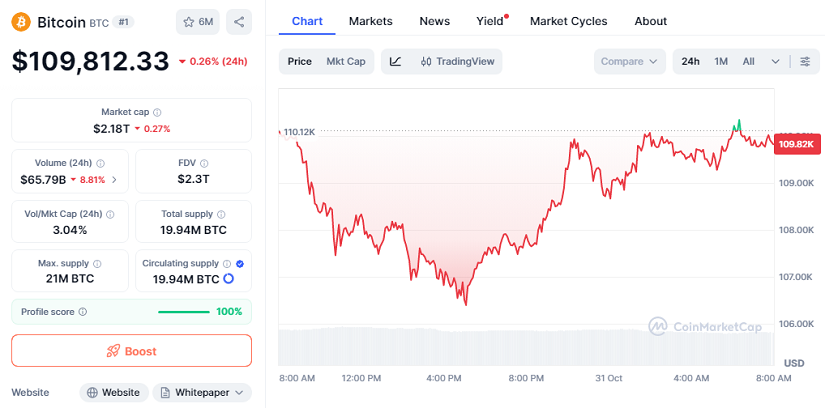
Task: Switch to the Yield tab
Action: pos(490,22)
